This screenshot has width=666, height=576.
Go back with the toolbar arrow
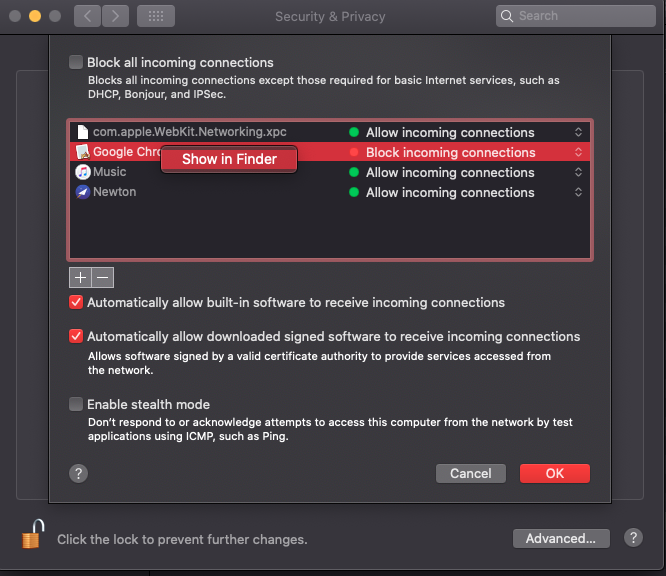click(88, 16)
